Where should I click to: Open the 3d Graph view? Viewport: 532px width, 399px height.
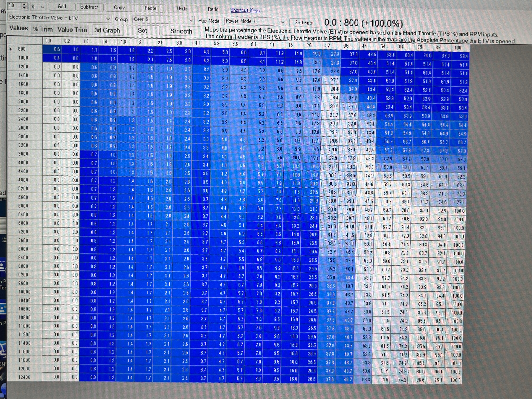[x=107, y=30]
